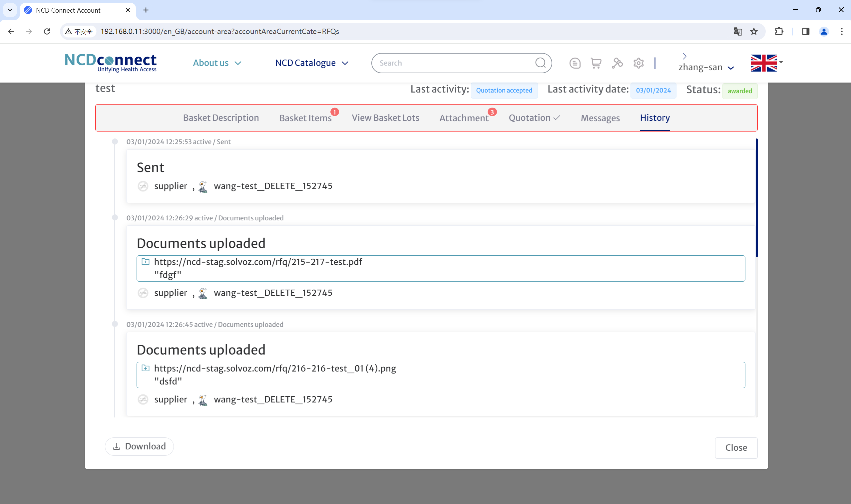
Task: Open the zhang-san user dropdown
Action: [x=706, y=67]
